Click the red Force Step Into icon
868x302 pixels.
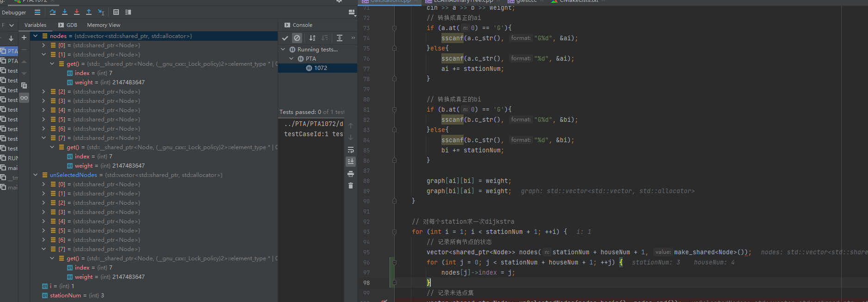tap(77, 12)
